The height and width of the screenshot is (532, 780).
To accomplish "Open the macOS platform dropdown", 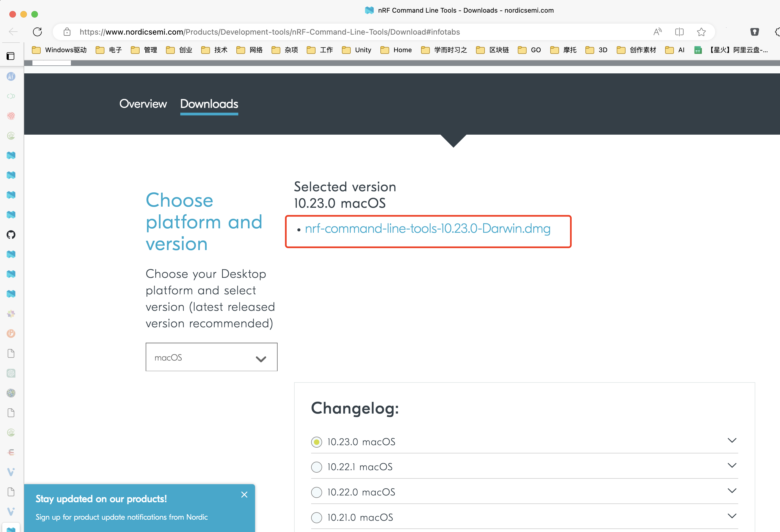I will pyautogui.click(x=211, y=357).
